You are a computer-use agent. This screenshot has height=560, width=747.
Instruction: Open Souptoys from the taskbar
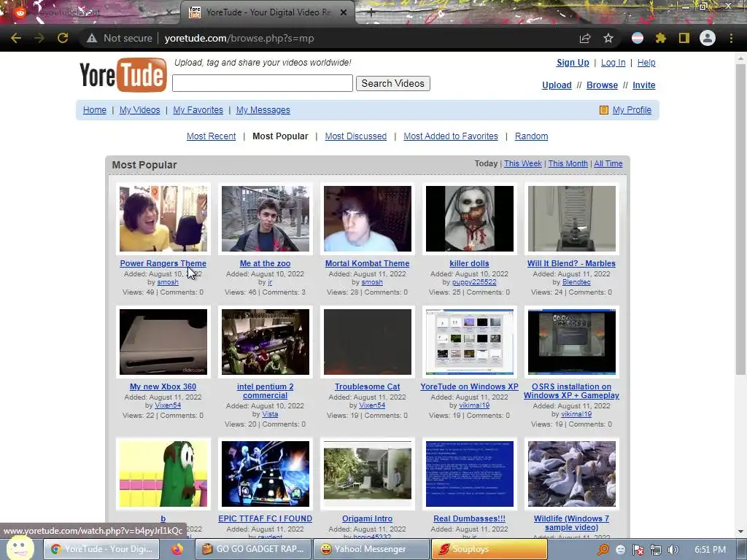(489, 549)
